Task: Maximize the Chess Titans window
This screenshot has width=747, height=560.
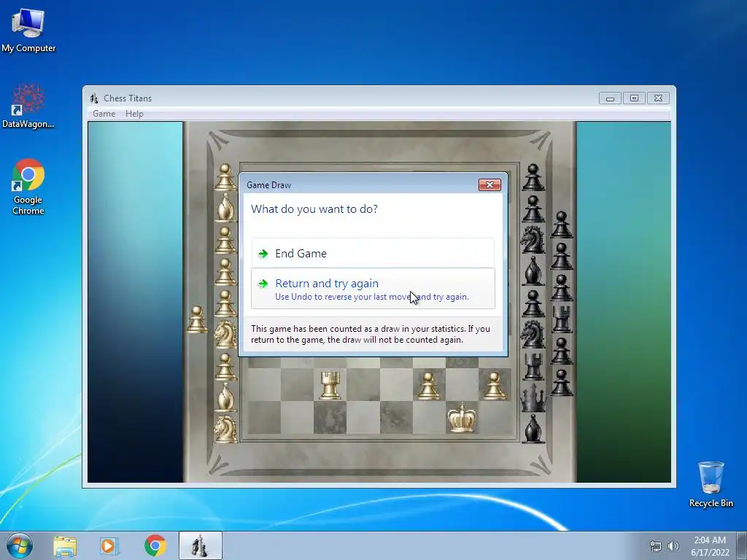Action: click(x=634, y=98)
